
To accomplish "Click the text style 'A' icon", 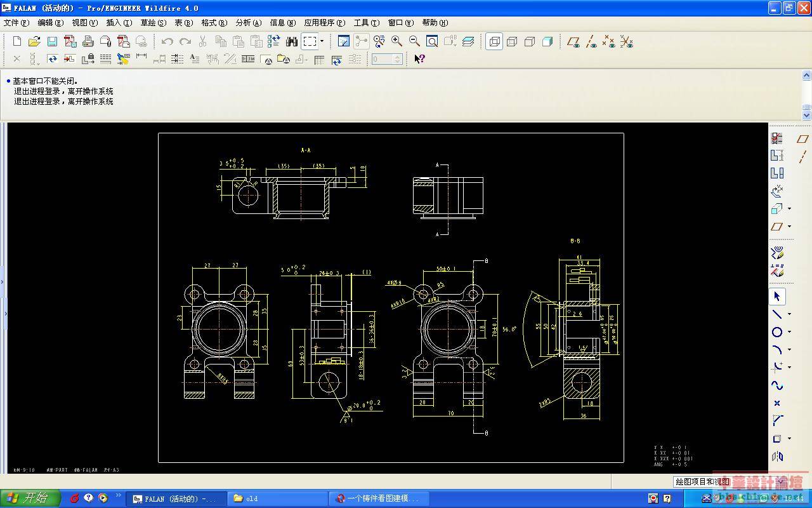I will point(194,59).
